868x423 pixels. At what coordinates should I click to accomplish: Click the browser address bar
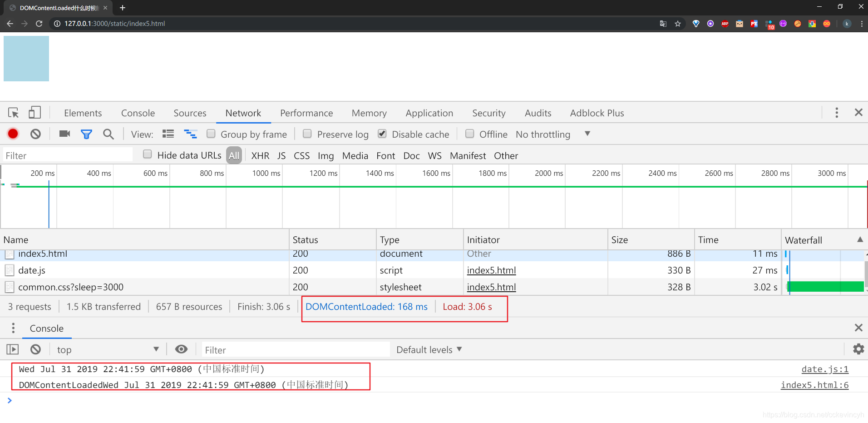pos(354,24)
